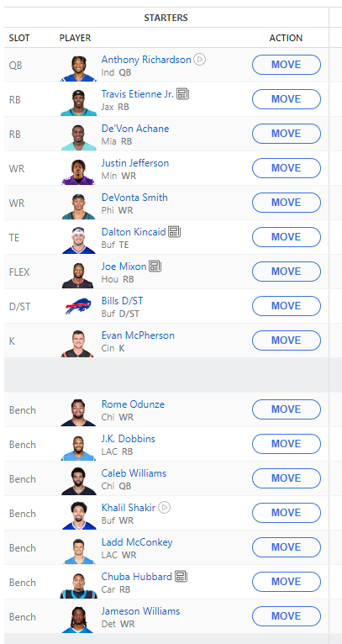
Task: Open news icon beside Chuba Hubbard
Action: tap(181, 577)
